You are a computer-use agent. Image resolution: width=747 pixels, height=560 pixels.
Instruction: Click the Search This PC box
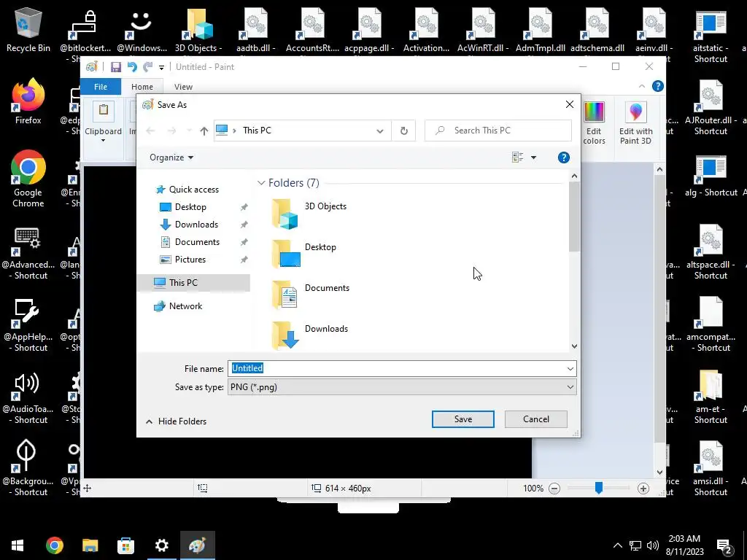[x=498, y=131]
